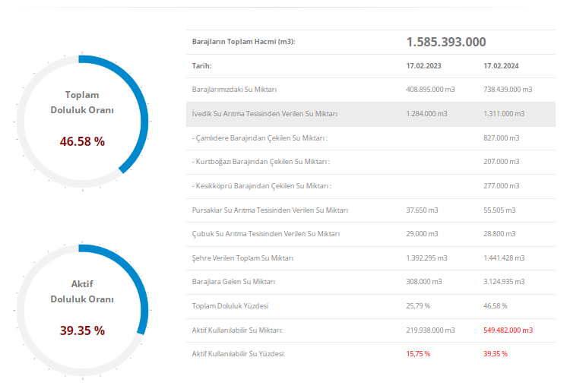The image size is (570, 392).
Task: Select the red 15,75 % value
Action: coord(418,354)
